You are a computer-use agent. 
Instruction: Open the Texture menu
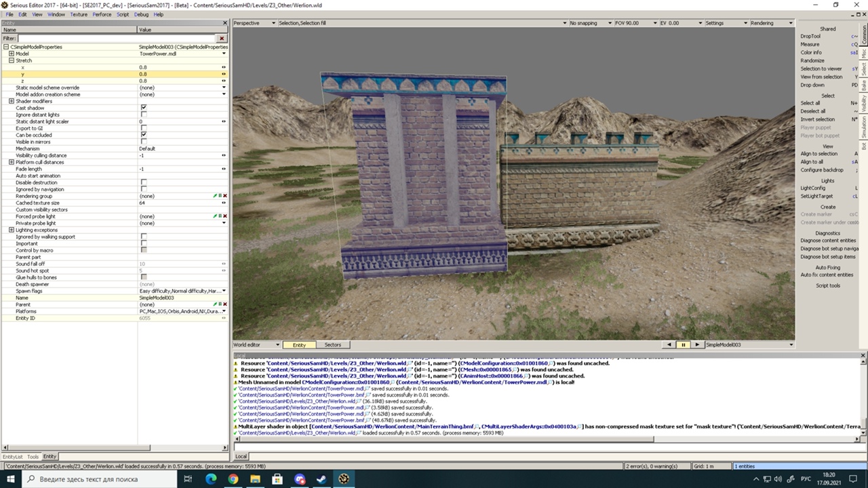coord(79,14)
